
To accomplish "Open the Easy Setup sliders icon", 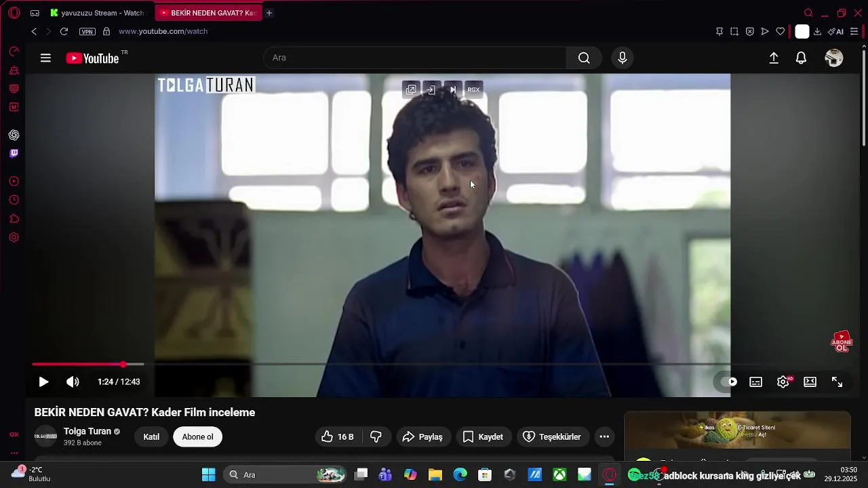I will (x=854, y=31).
